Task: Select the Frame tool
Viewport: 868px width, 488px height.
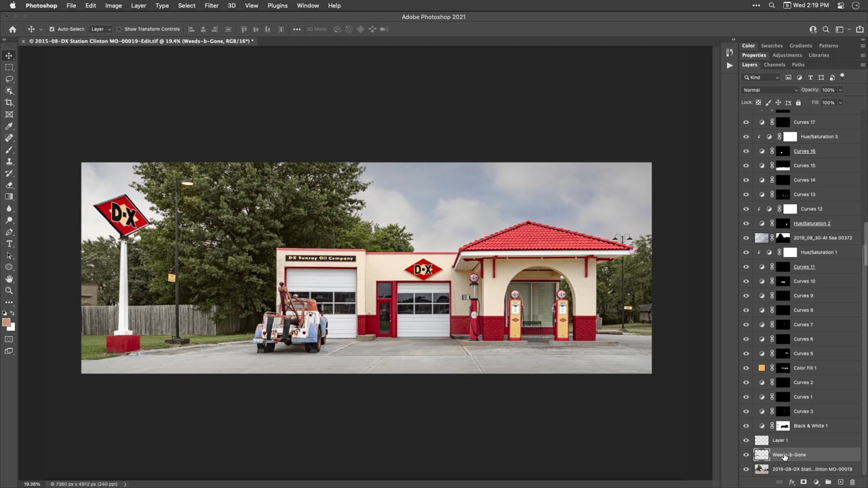Action: (9, 115)
